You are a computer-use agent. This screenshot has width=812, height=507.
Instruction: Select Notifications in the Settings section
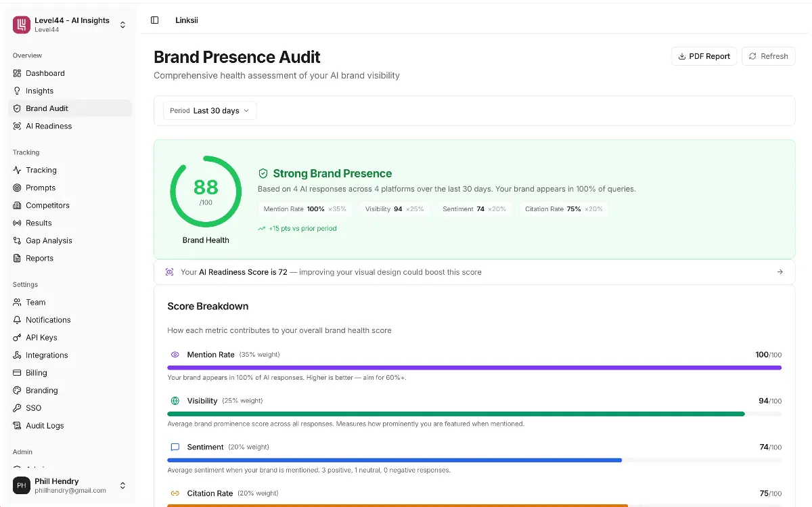coord(48,319)
